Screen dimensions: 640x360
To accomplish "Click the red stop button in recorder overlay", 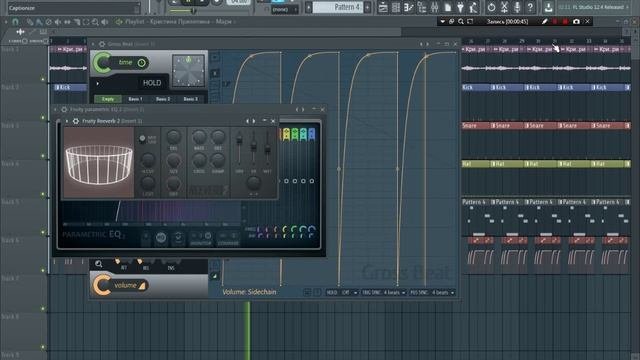I will point(565,21).
